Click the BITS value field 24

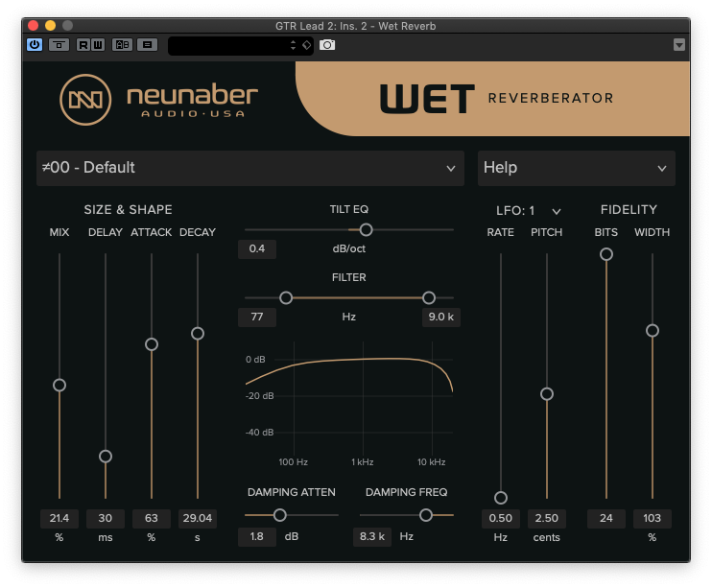tap(606, 518)
